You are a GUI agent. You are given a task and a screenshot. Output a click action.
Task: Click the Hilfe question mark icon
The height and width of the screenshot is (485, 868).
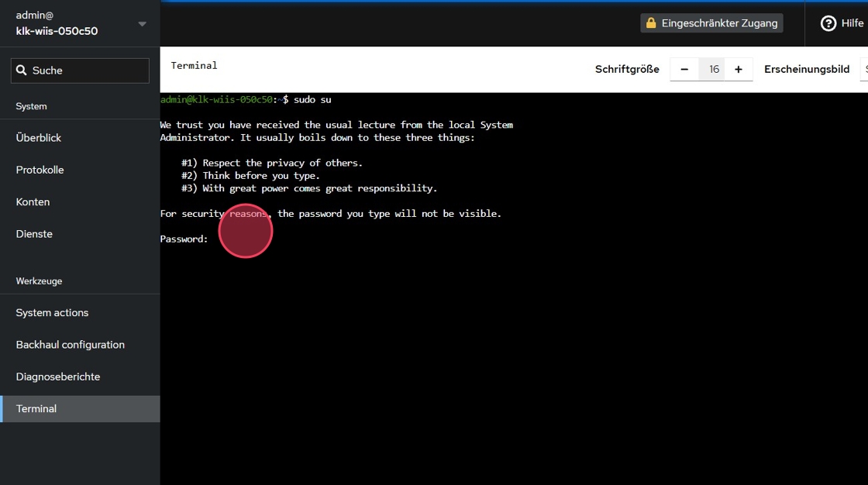[x=828, y=23]
